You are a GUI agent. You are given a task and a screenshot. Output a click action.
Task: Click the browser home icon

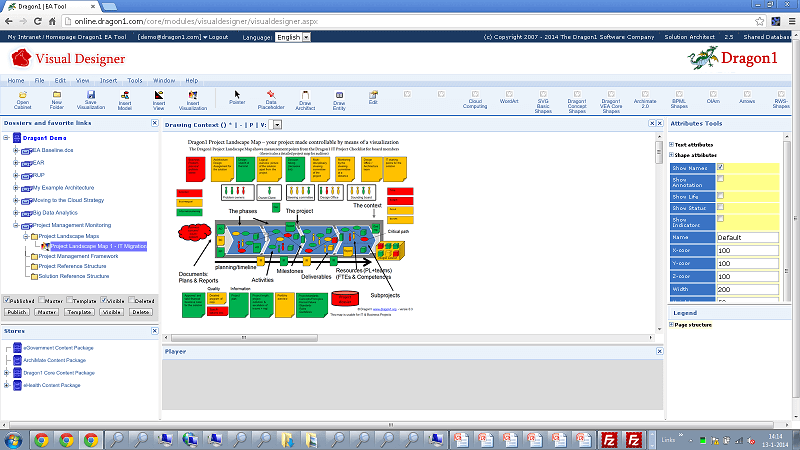pyautogui.click(x=52, y=21)
